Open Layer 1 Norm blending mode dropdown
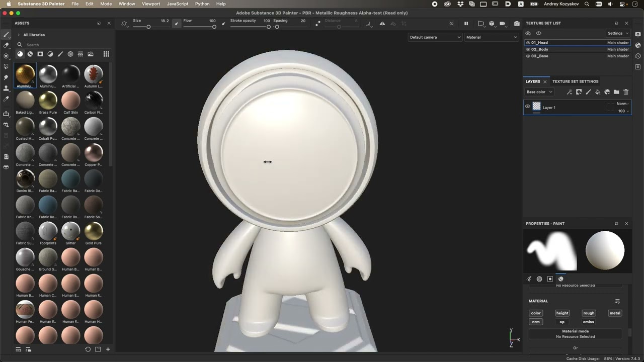This screenshot has height=362, width=644. click(623, 104)
